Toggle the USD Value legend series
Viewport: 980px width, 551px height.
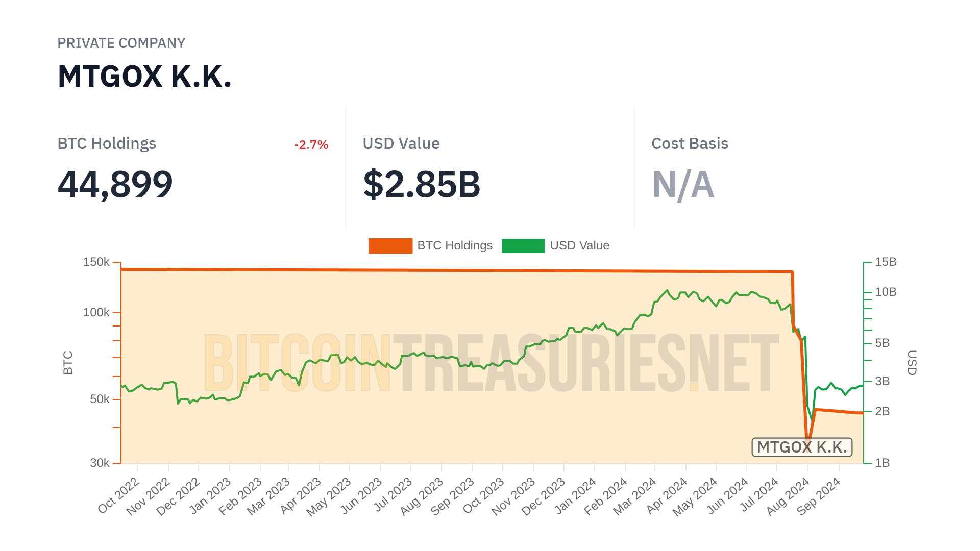pyautogui.click(x=579, y=245)
